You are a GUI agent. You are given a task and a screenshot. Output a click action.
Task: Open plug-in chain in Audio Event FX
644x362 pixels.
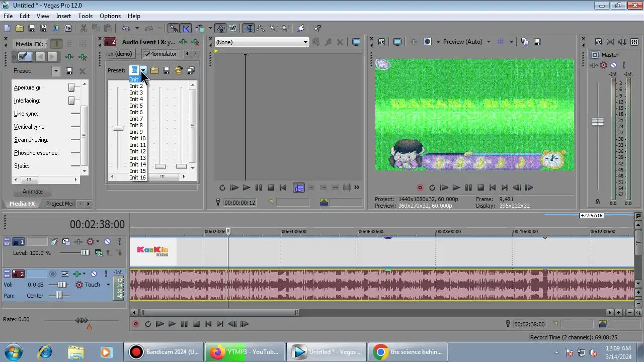tap(184, 42)
